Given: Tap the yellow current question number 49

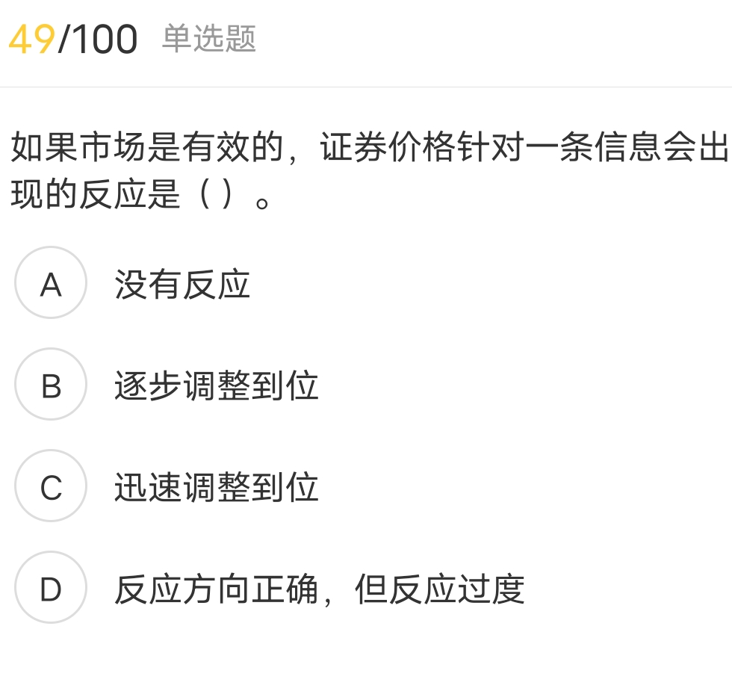Looking at the screenshot, I should tap(32, 40).
